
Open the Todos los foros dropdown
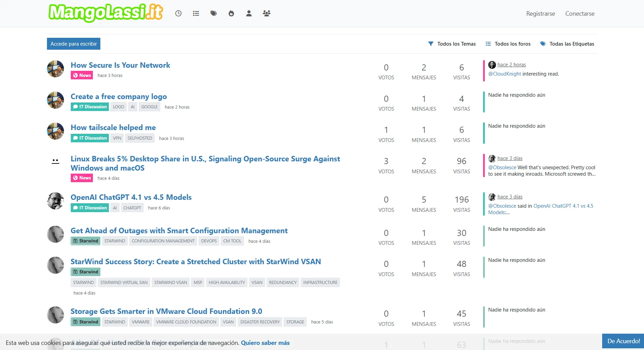click(508, 44)
